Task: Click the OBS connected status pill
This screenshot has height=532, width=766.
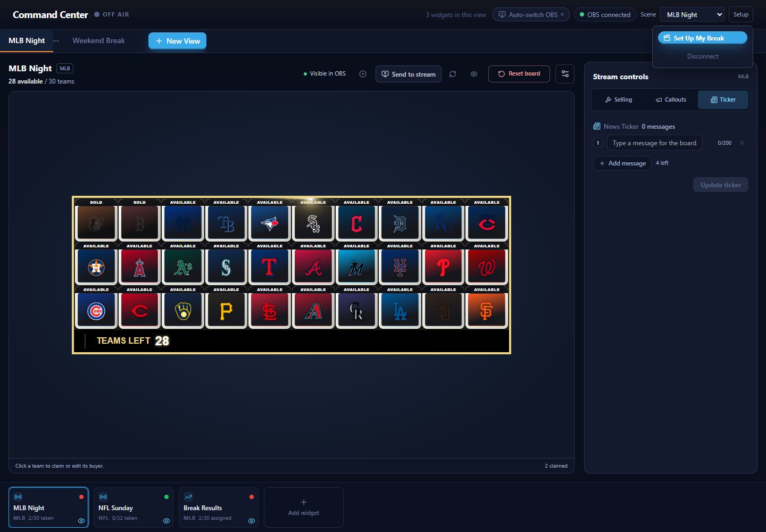Action: click(x=605, y=14)
